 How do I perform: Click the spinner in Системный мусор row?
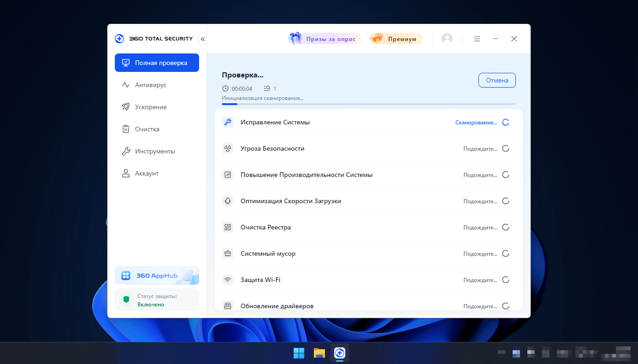click(x=506, y=253)
